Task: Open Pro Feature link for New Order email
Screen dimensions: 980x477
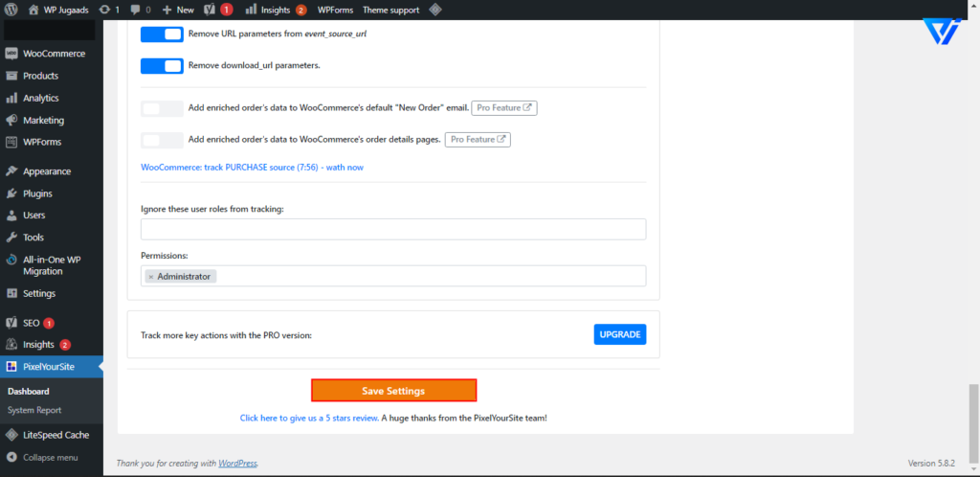Action: 504,108
